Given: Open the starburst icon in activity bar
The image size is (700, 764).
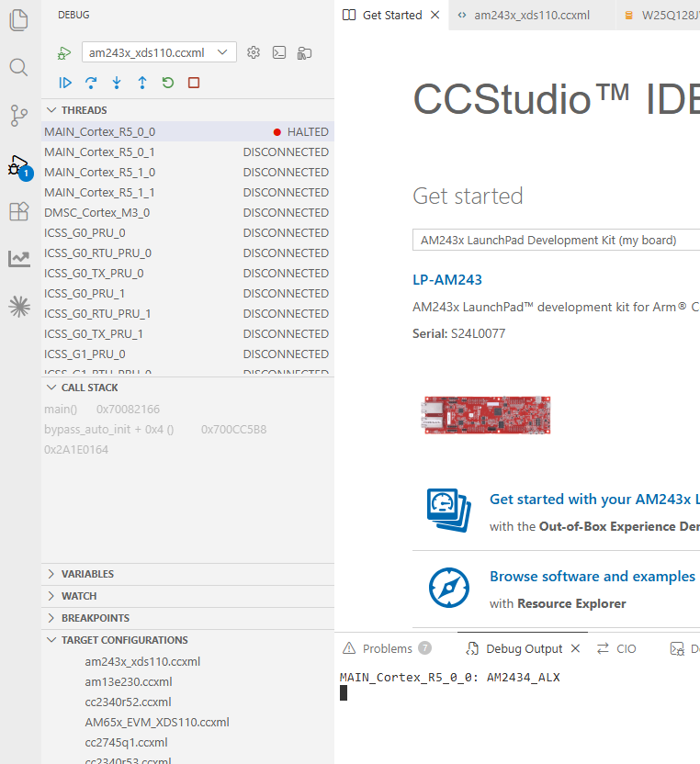Looking at the screenshot, I should [x=19, y=307].
